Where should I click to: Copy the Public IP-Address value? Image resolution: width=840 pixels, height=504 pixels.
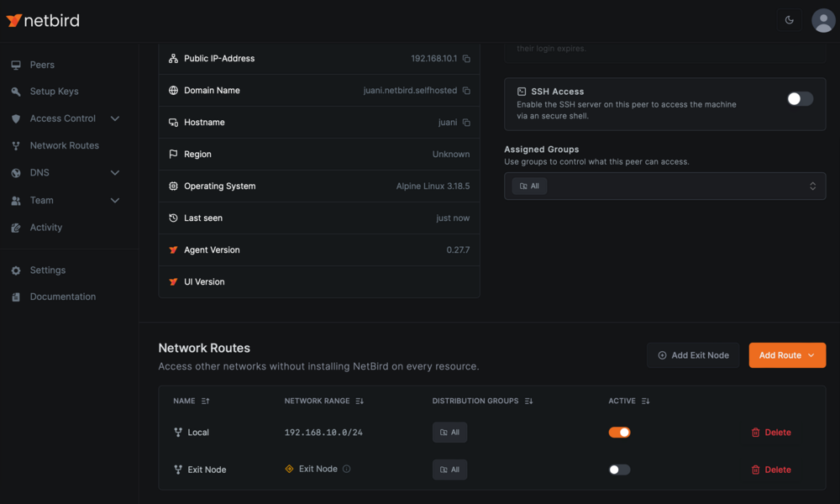tap(466, 59)
